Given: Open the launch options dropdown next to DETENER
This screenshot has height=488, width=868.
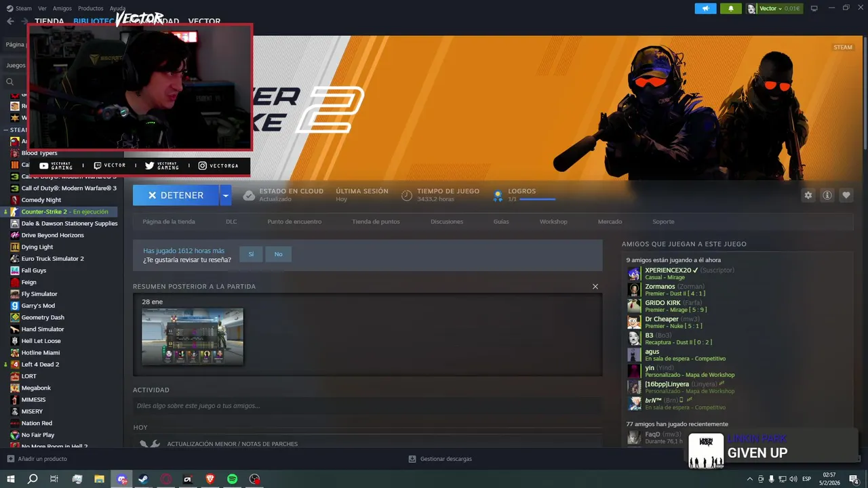Looking at the screenshot, I should point(225,195).
